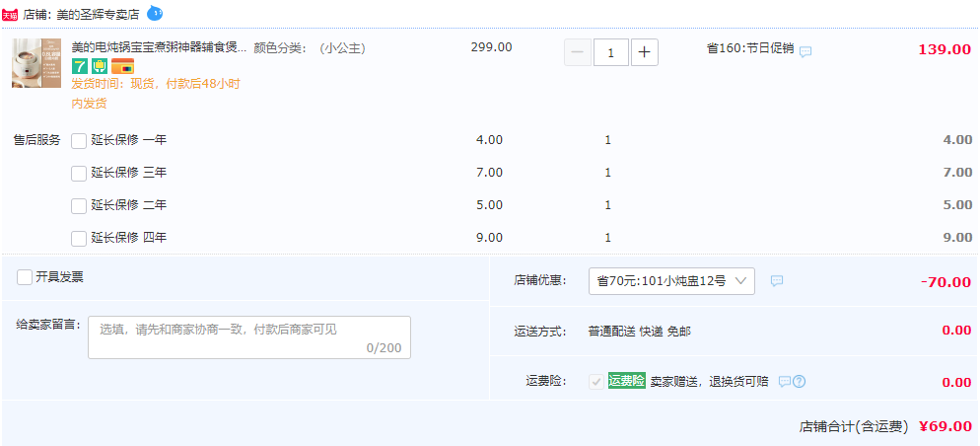Click the 省160:节日促销 promotion text
The image size is (980, 446).
750,48
